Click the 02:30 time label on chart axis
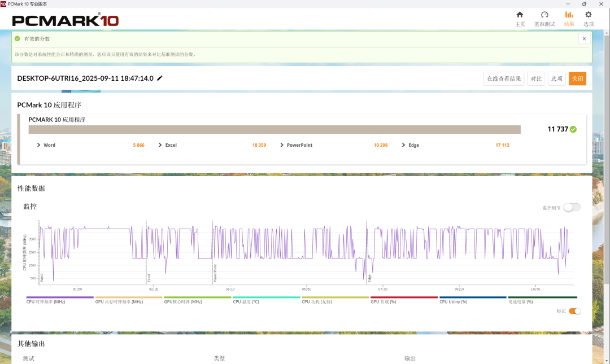This screenshot has height=364, width=610. coord(154,290)
